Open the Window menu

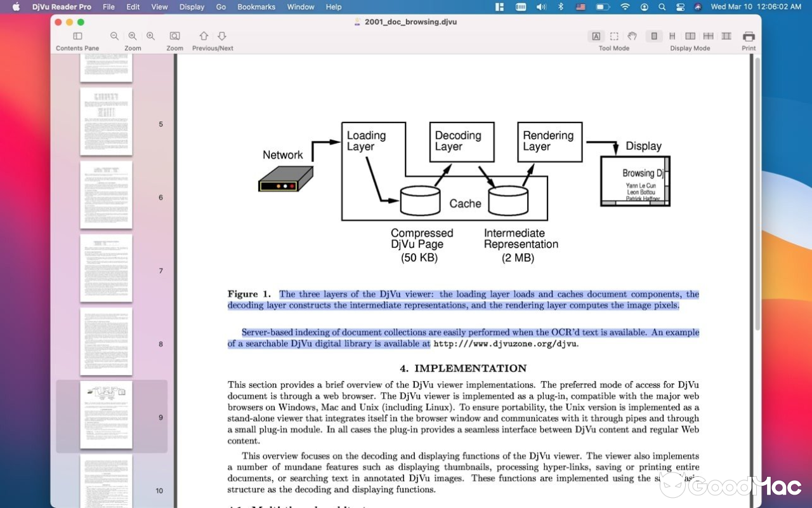coord(301,7)
